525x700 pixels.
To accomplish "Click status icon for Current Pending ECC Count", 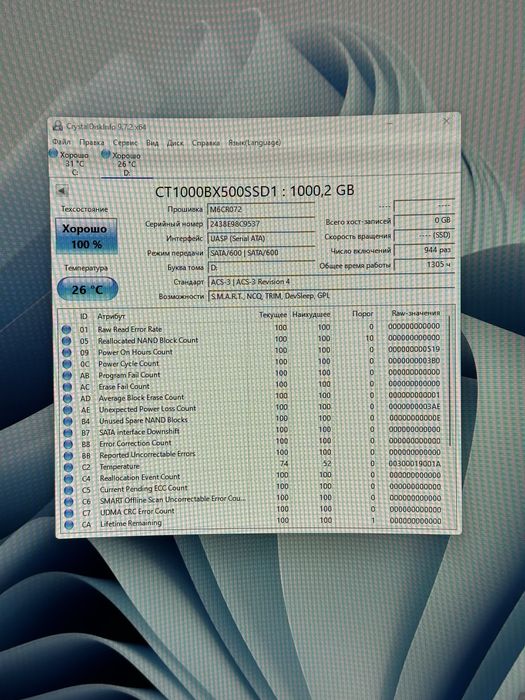I will tap(69, 490).
